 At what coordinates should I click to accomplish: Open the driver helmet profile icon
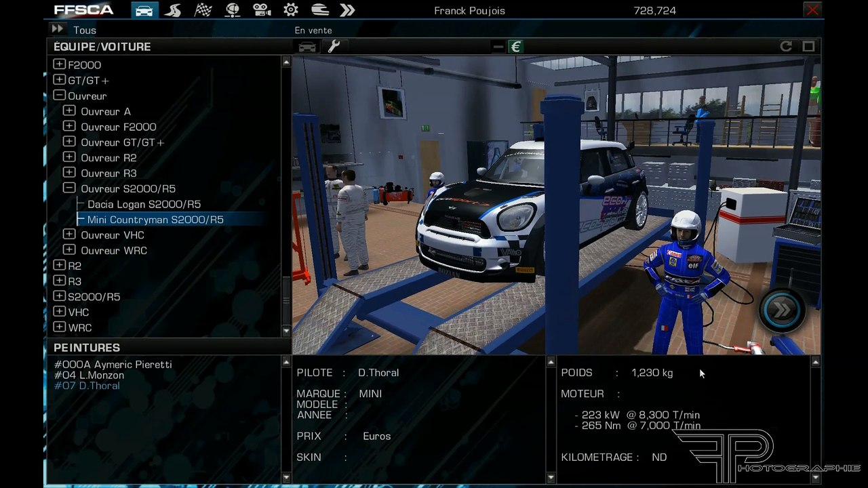(x=319, y=10)
